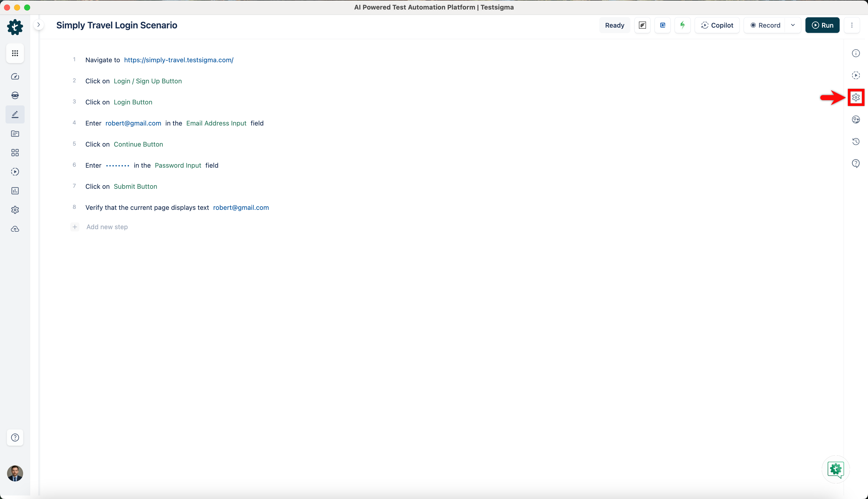
Task: Open the settings gear on right panel
Action: (856, 97)
